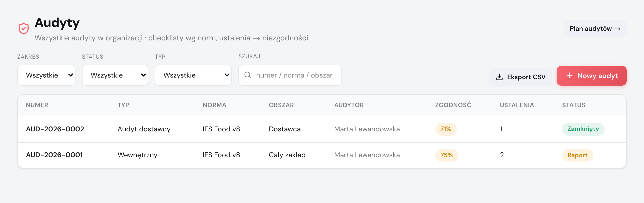Click the 71% compliance badge
Image resolution: width=644 pixels, height=203 pixels.
click(446, 129)
